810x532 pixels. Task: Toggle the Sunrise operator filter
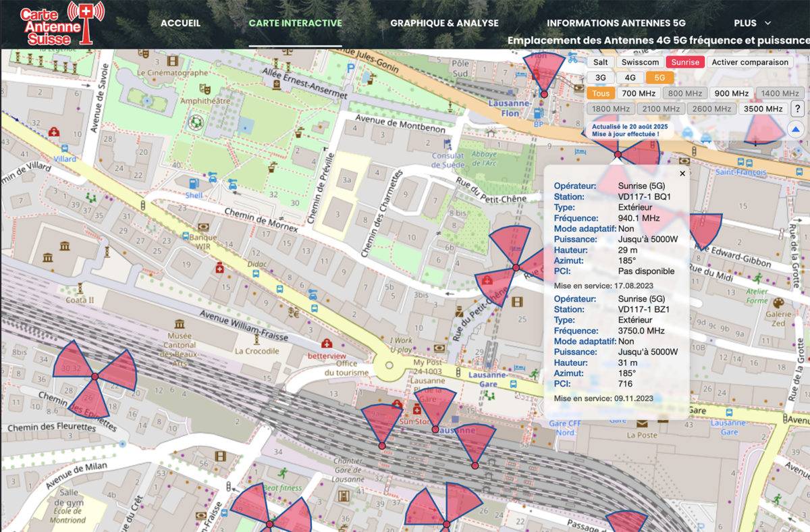(685, 62)
